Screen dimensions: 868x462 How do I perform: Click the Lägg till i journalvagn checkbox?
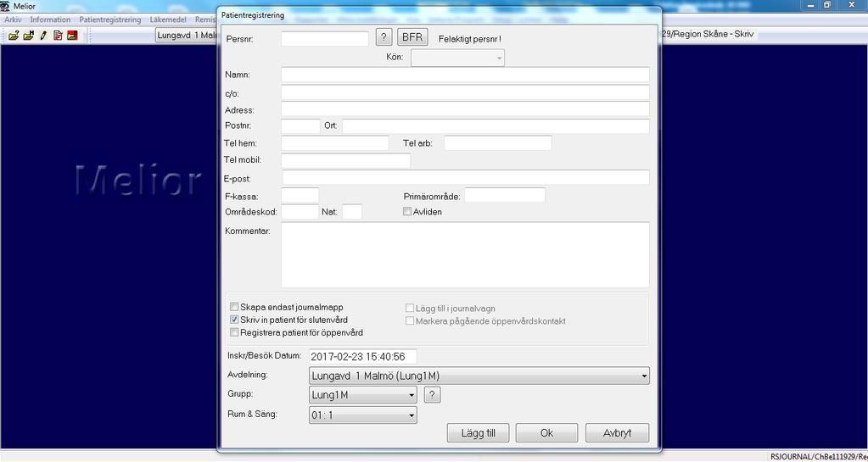click(410, 309)
